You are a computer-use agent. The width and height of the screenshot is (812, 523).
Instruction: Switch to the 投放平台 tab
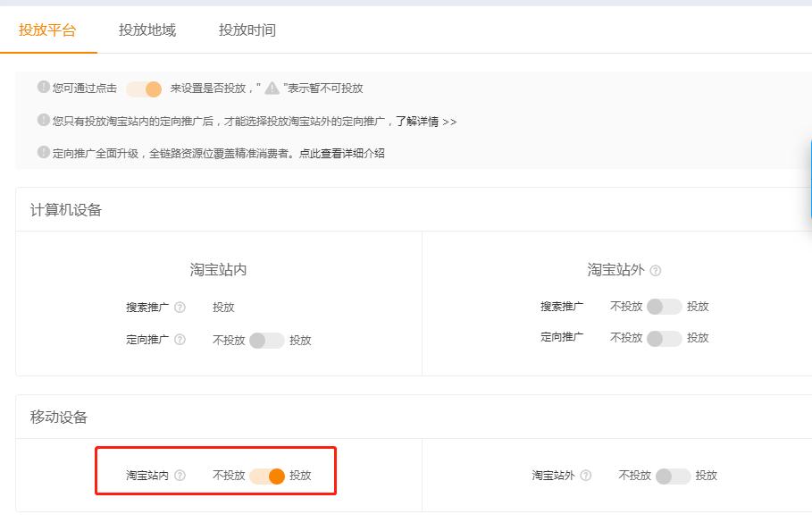point(47,30)
